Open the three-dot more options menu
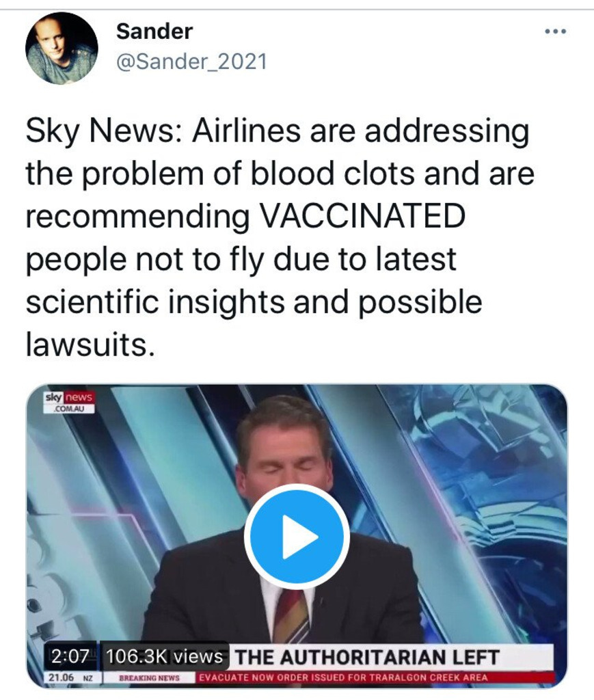The height and width of the screenshot is (700, 594). click(556, 32)
